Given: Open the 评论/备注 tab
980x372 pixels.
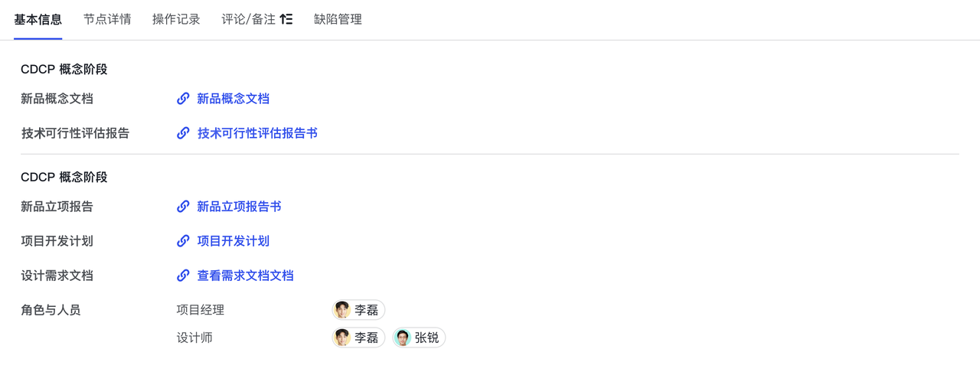Looking at the screenshot, I should pyautogui.click(x=248, y=19).
